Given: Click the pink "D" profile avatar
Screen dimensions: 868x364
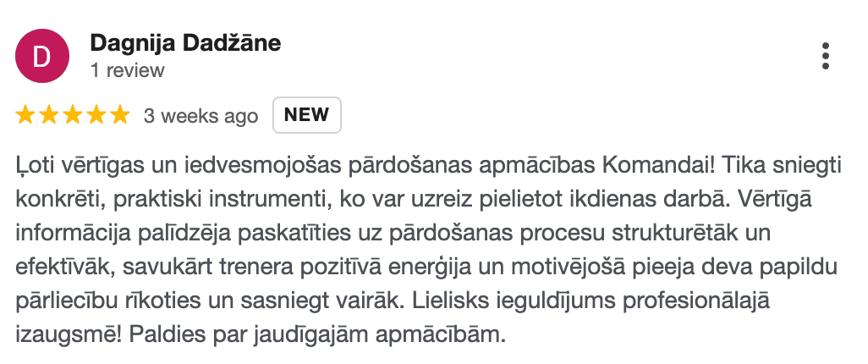Looking at the screenshot, I should pos(41,56).
